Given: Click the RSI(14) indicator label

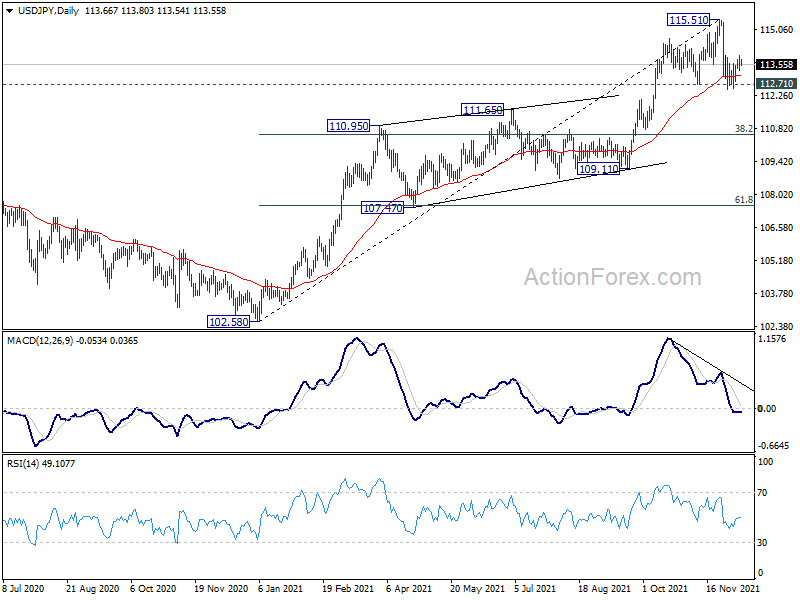Looking at the screenshot, I should 23,464.
